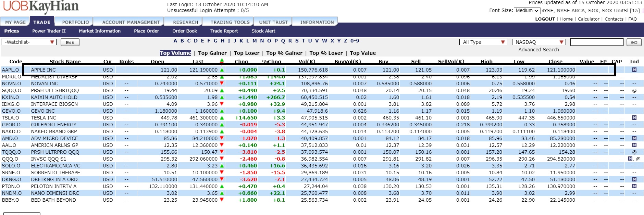
Task: Click the M indicator icon for AMD.O
Action: click(634, 138)
